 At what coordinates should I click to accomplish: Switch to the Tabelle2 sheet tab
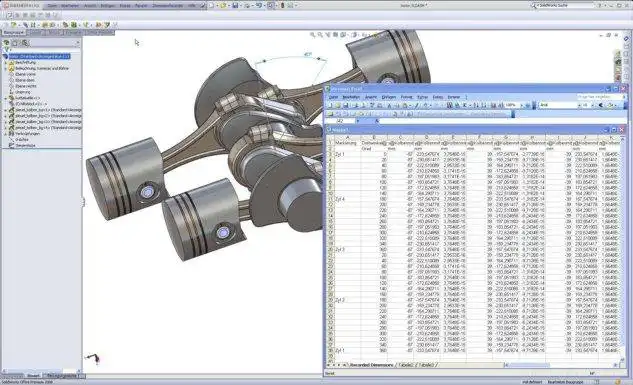pos(406,365)
